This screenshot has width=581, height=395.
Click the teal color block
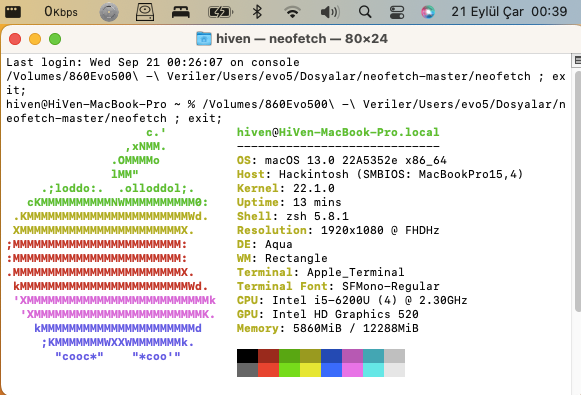[x=374, y=356]
